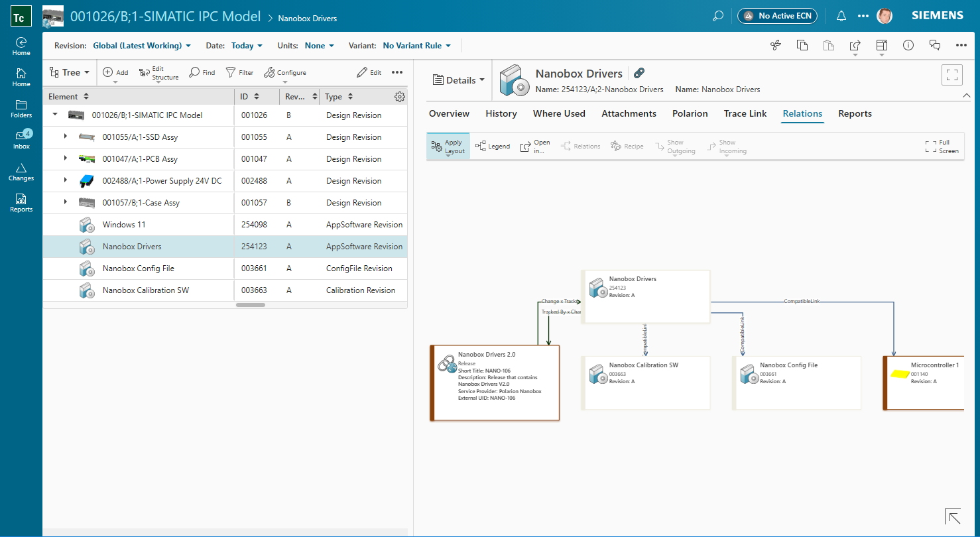This screenshot has width=980, height=537.
Task: Toggle the No Active ECN indicator
Action: (777, 15)
